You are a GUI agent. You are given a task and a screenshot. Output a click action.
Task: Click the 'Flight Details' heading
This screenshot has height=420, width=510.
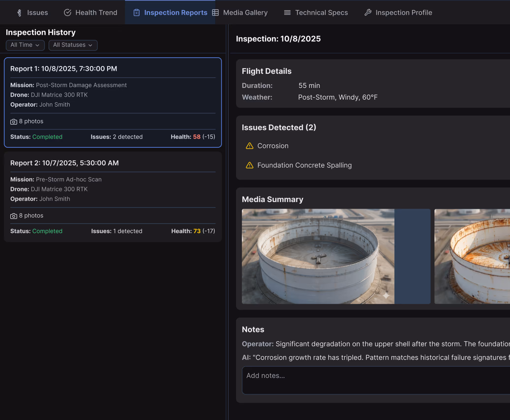(x=267, y=71)
